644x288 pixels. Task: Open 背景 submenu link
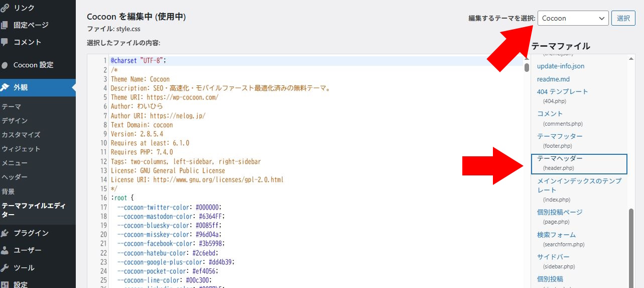8,191
